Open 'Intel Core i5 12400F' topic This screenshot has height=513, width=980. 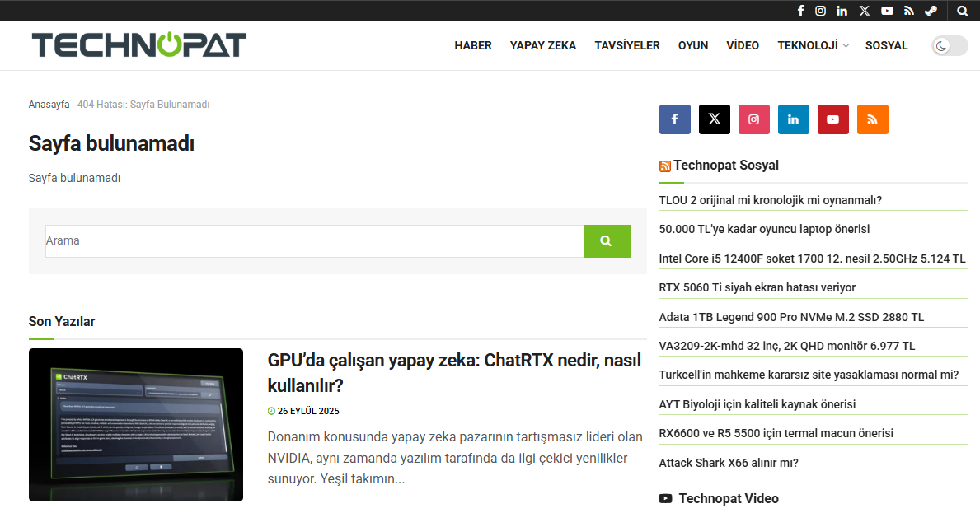813,259
